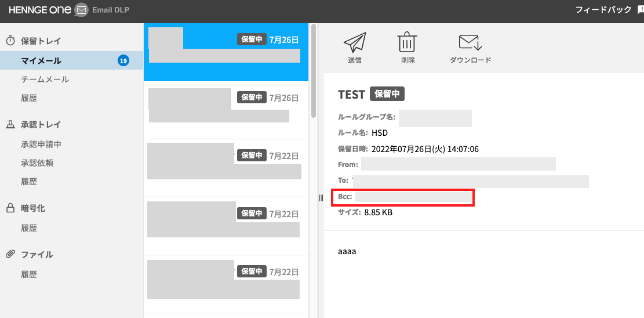Click the mail list vertical scrollbar
The width and height of the screenshot is (644, 318).
pos(314,71)
